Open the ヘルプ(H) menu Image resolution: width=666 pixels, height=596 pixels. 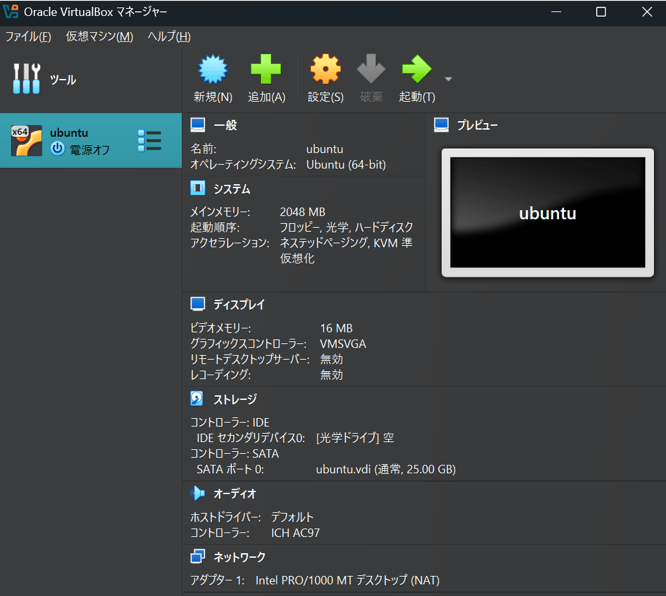[x=169, y=37]
